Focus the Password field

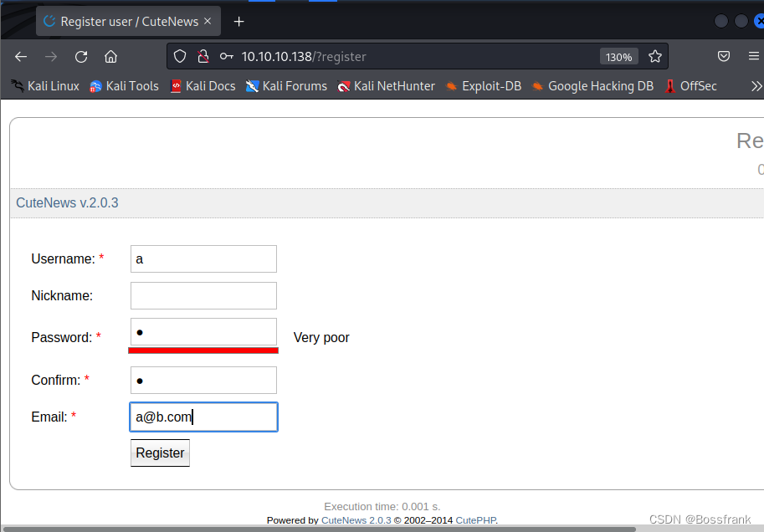pyautogui.click(x=203, y=332)
